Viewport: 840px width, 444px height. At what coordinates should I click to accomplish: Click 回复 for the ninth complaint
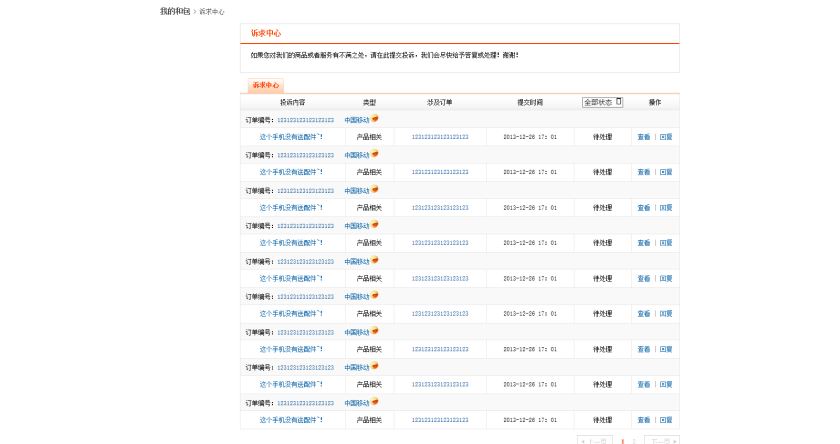click(x=666, y=420)
